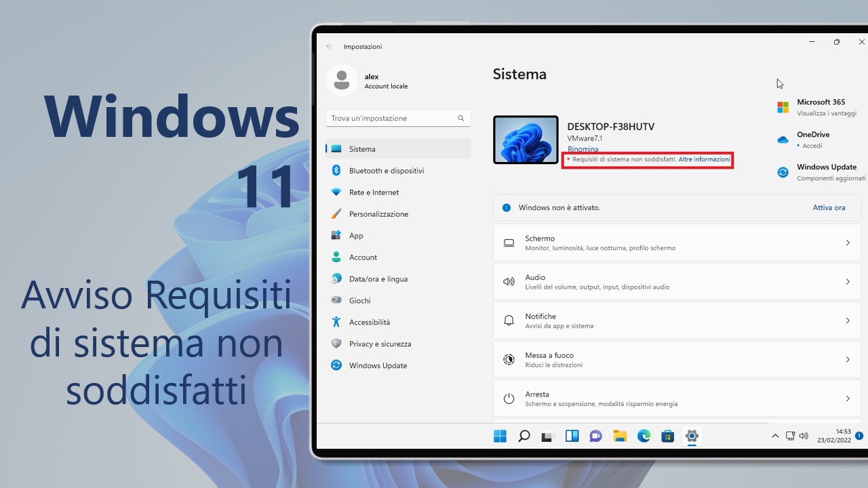Open Rete e Internet settings

pyautogui.click(x=398, y=192)
